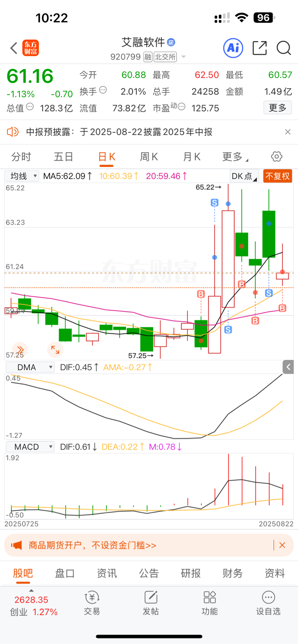Tap the info icon beside 市盈
Viewport: 298px width, 644px height.
pyautogui.click(x=182, y=107)
